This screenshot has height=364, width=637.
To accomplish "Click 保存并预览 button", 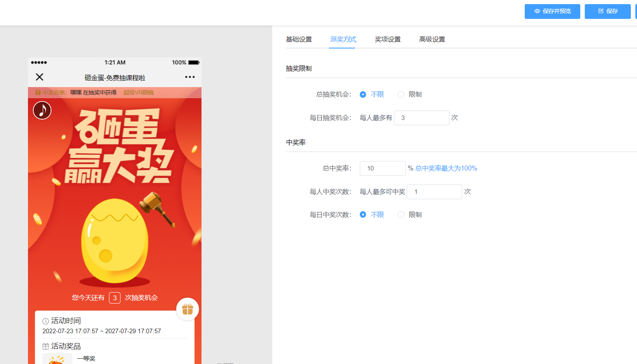I will tap(552, 12).
